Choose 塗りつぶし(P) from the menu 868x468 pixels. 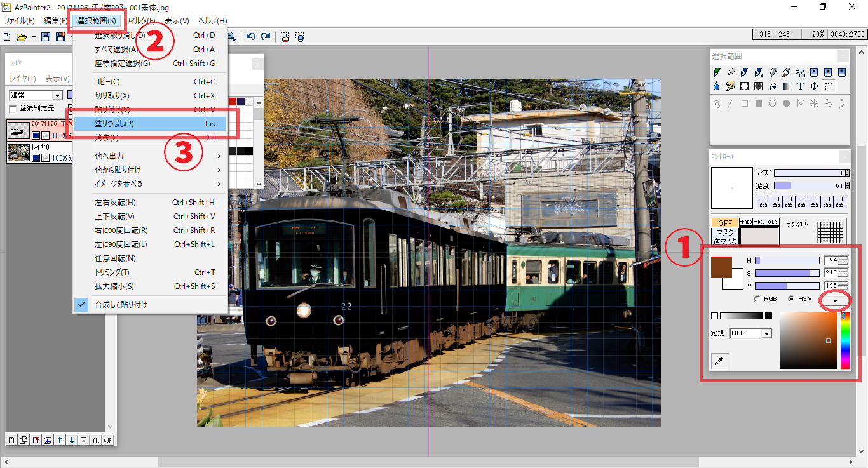pyautogui.click(x=150, y=124)
